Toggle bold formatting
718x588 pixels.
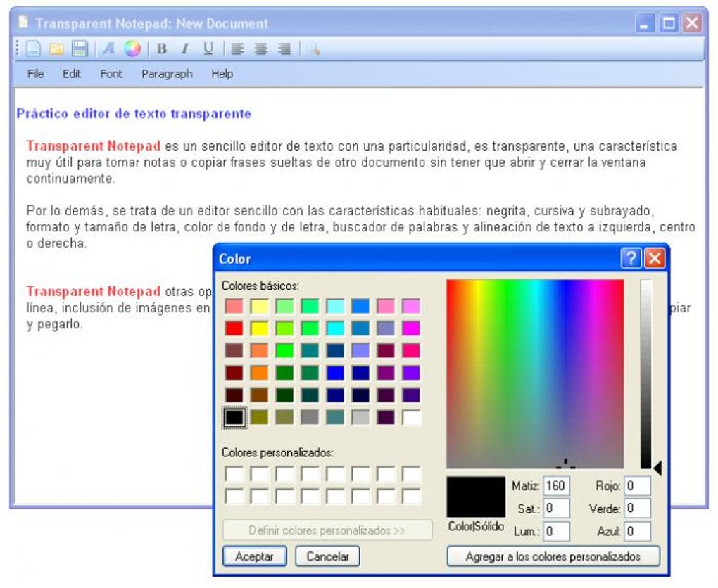[x=162, y=49]
